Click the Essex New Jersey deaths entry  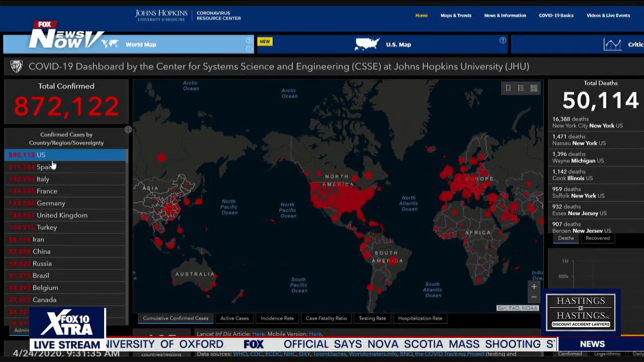click(580, 210)
